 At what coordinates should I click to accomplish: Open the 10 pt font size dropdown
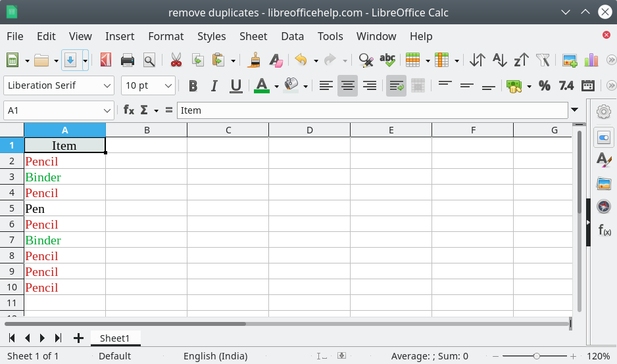[168, 85]
